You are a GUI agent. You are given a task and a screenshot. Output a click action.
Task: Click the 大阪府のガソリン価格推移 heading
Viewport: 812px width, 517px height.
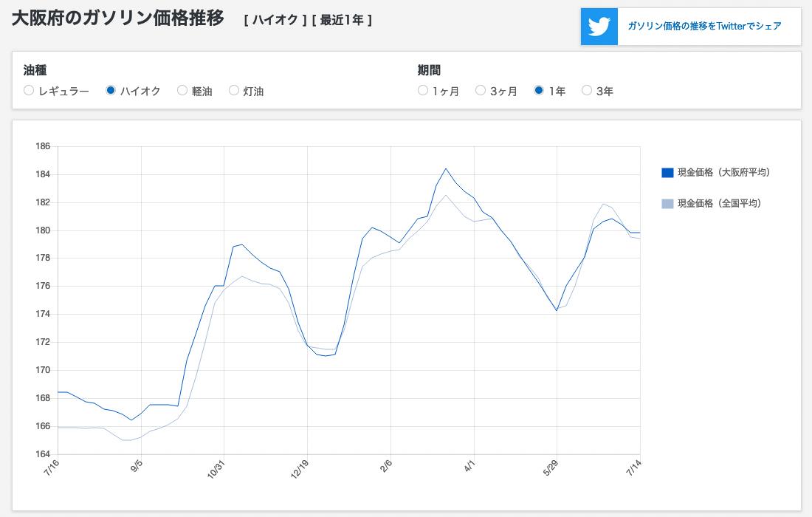[x=118, y=18]
